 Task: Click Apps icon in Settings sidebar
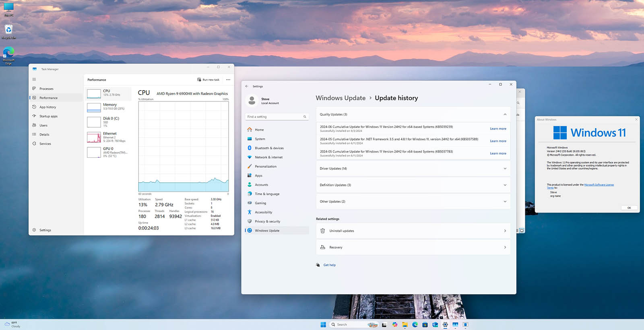tap(250, 175)
